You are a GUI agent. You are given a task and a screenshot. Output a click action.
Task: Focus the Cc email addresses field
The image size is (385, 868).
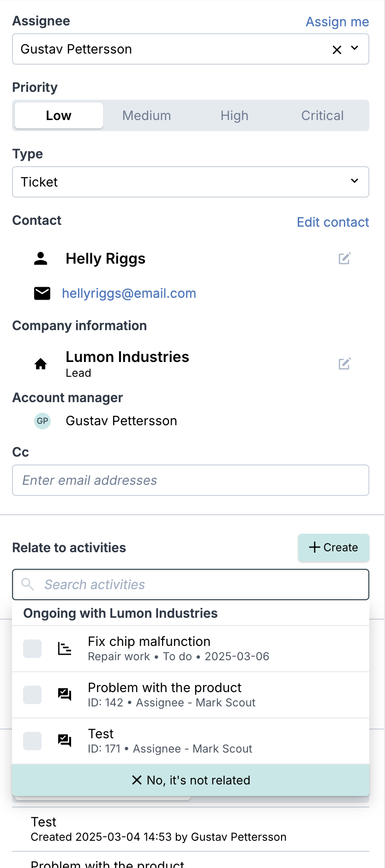(x=191, y=480)
